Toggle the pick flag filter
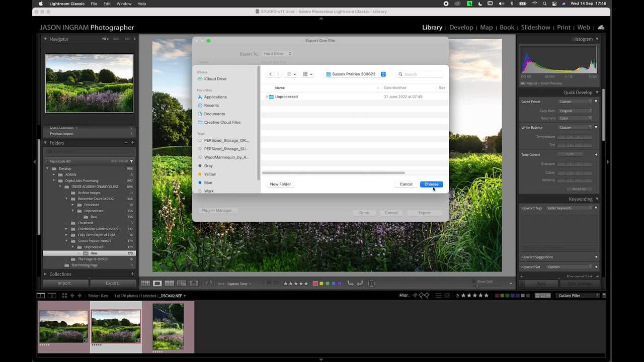This screenshot has height=362, width=644. 415,296
